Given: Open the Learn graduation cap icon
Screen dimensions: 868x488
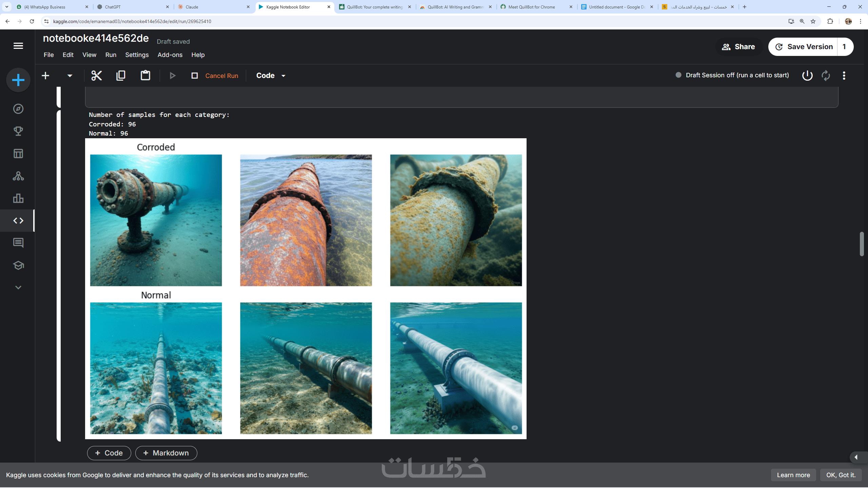Looking at the screenshot, I should click(18, 265).
